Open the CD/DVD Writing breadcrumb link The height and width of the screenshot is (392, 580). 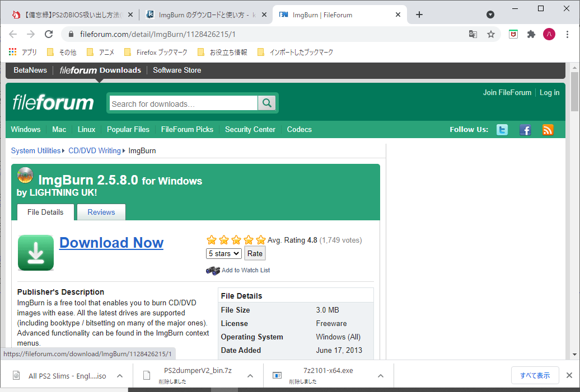tap(94, 151)
